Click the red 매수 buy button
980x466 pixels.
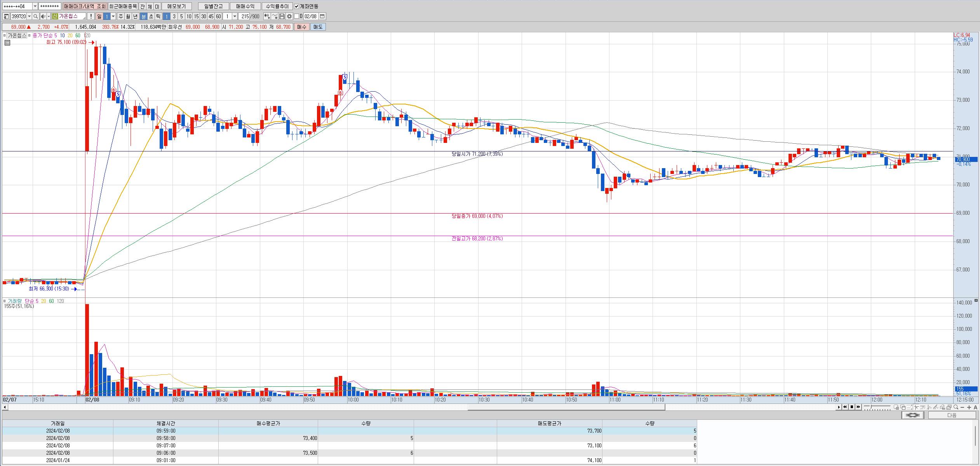click(302, 27)
